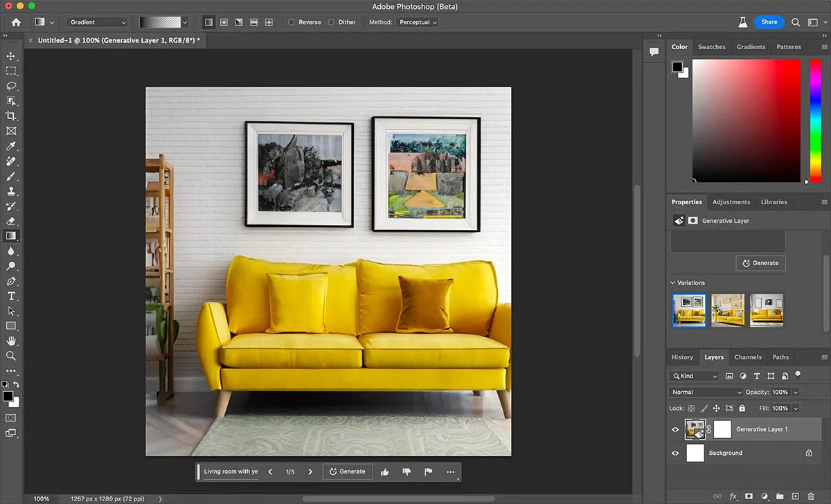Open the Normal blend mode dropdown
This screenshot has width=831, height=504.
[x=706, y=392]
